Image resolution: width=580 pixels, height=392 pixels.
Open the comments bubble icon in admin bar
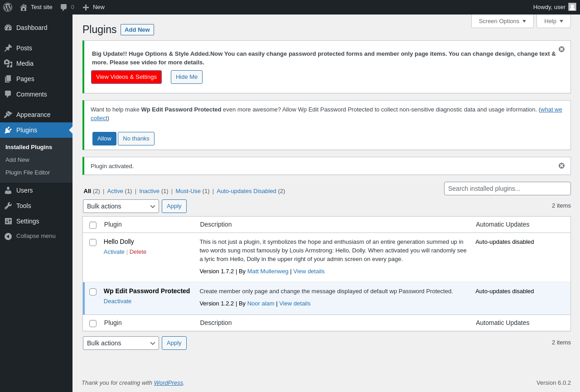click(64, 7)
